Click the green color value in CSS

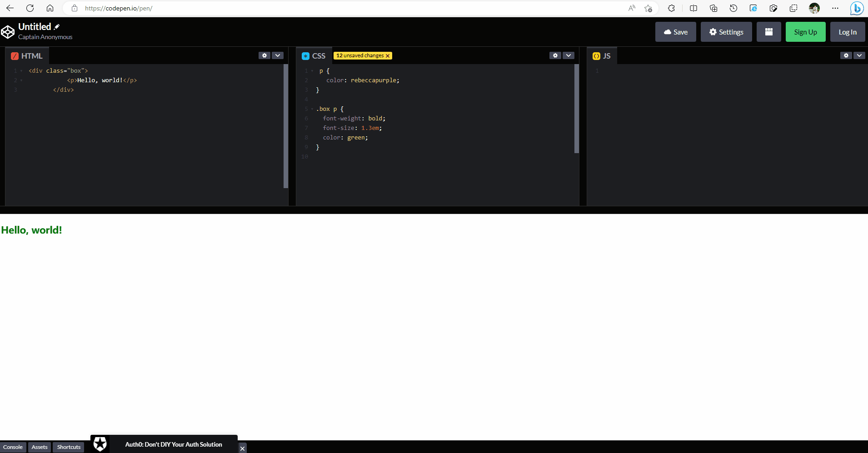[x=356, y=138]
